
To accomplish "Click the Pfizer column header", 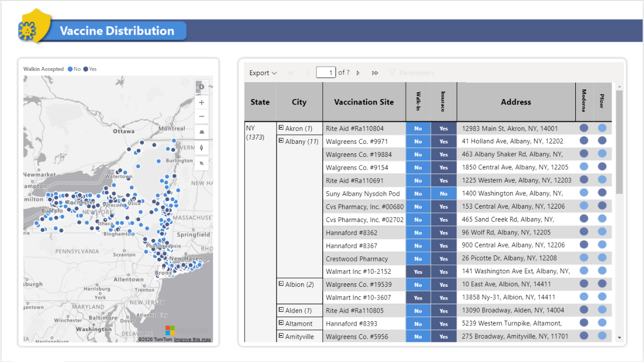I will tap(603, 102).
